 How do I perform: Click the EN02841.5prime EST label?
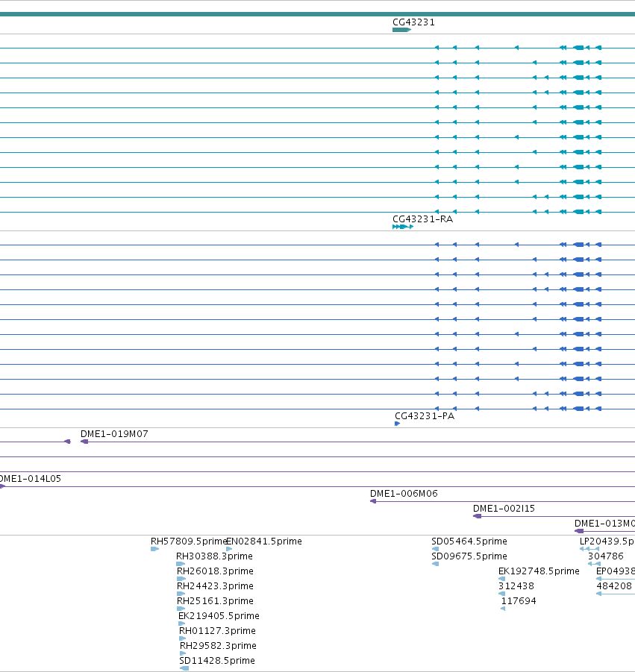264,541
